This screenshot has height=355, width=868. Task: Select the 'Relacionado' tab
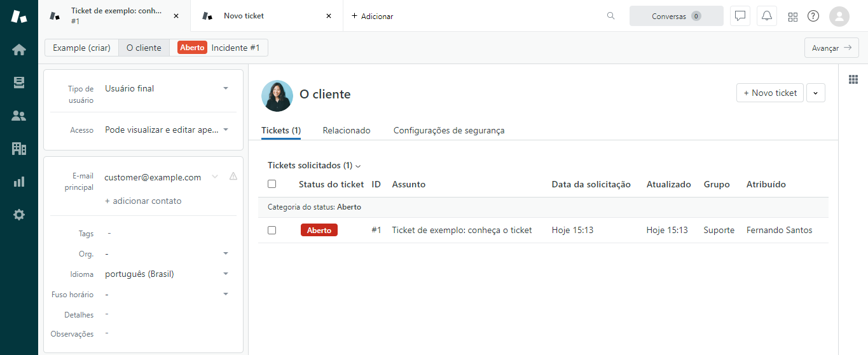[347, 130]
